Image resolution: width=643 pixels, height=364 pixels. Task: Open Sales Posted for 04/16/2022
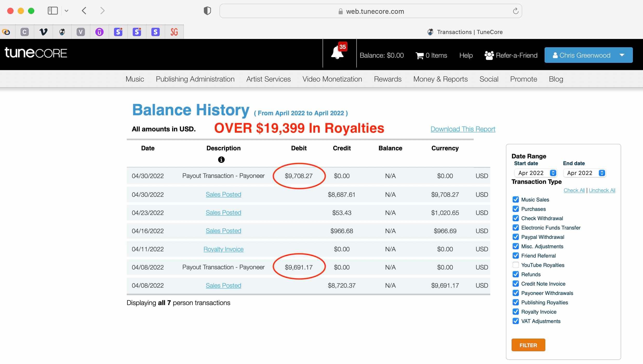[223, 231]
